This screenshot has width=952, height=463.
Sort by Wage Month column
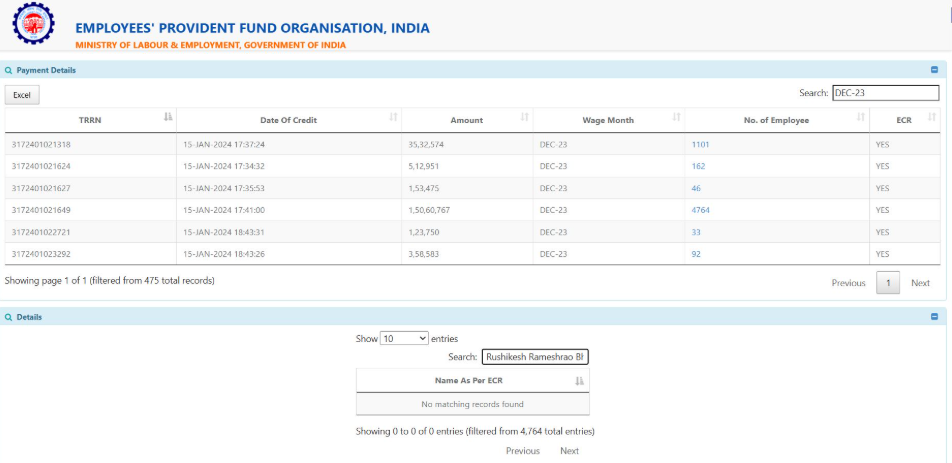pyautogui.click(x=676, y=119)
